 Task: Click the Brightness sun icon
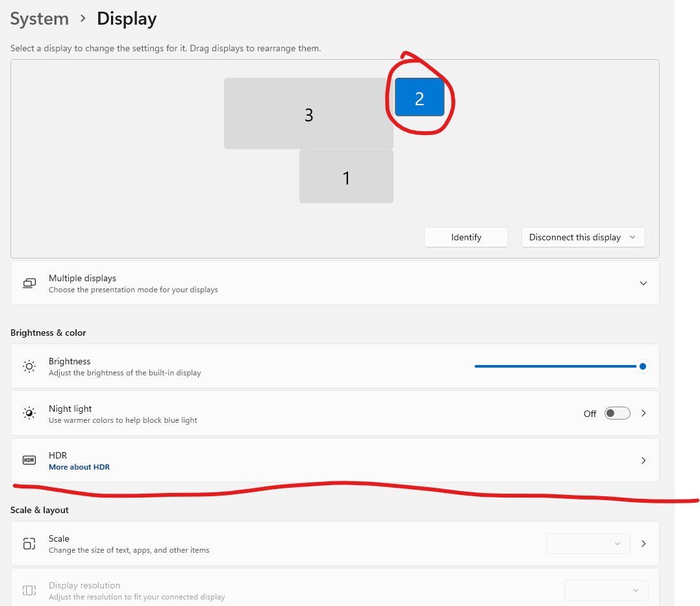click(29, 366)
